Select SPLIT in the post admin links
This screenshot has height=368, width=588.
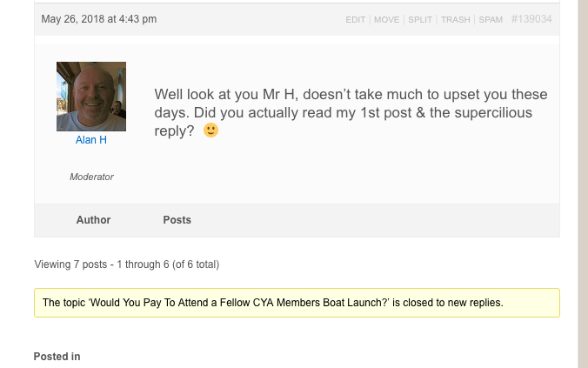pyautogui.click(x=420, y=19)
